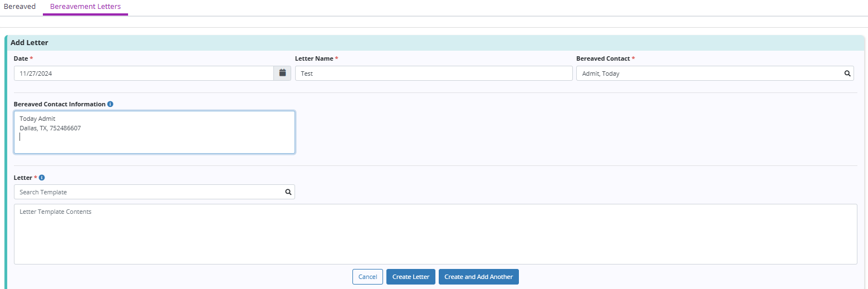Viewport: 868px width, 289px height.
Task: Click the info icon next to Letter
Action: (42, 178)
